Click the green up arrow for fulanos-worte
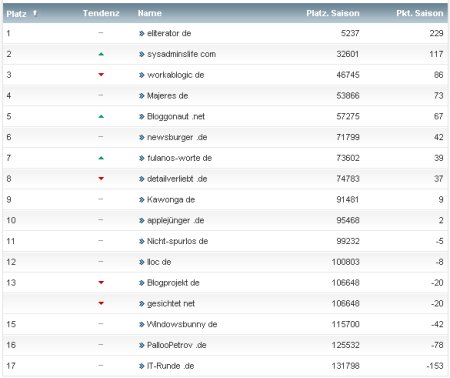 [101, 158]
